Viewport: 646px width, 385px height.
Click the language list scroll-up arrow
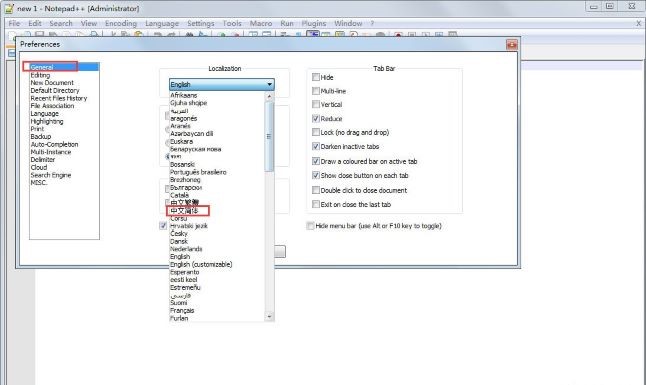click(x=269, y=96)
